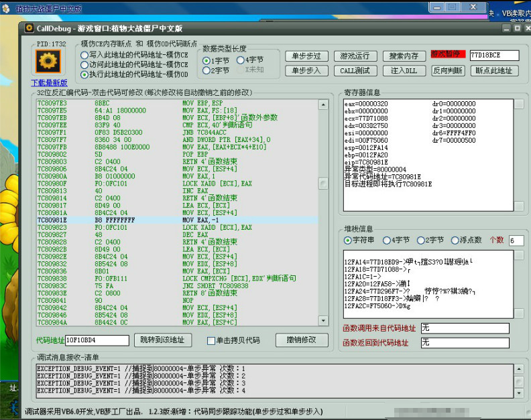The height and width of the screenshot is (420, 531).
Task: Click the CallDebug title bar icon
Action: 29,27
